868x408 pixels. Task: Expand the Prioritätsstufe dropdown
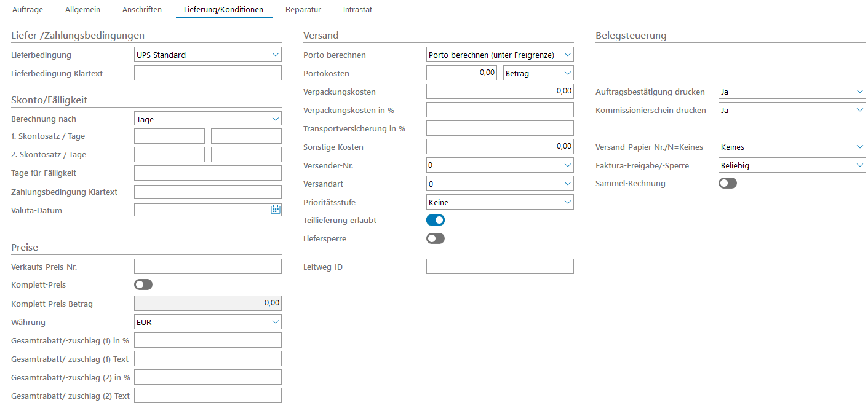pyautogui.click(x=567, y=202)
